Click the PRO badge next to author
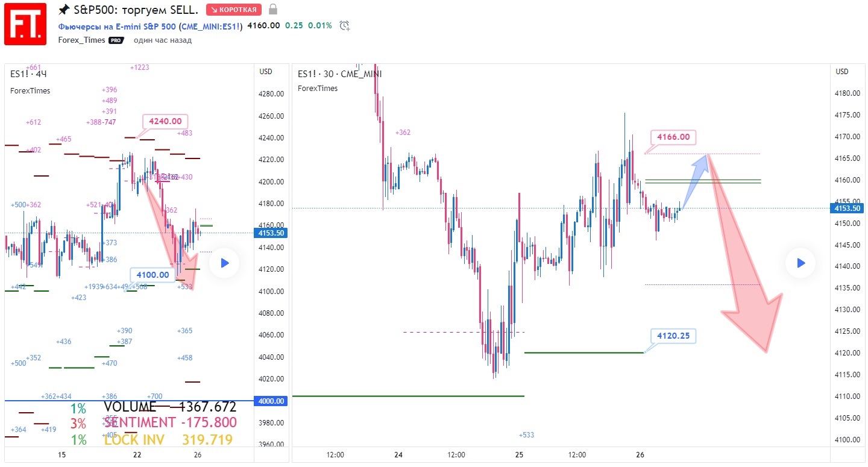Image resolution: width=868 pixels, height=467 pixels. pos(116,40)
